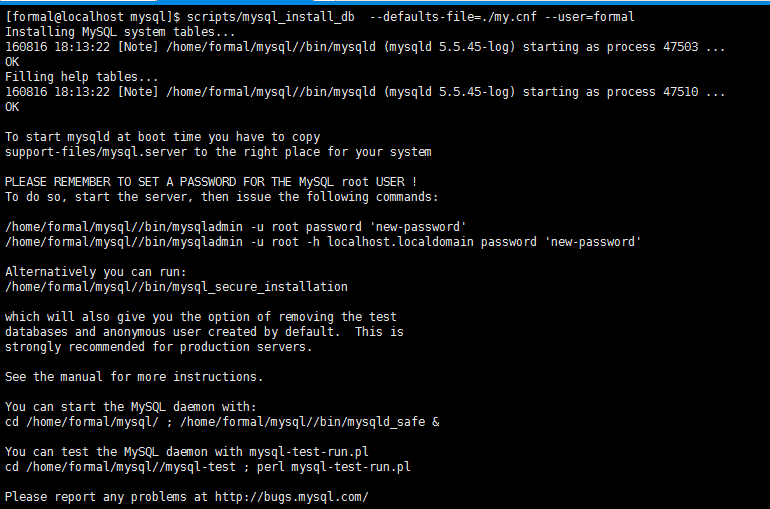Click the process number 47510
This screenshot has width=770, height=509.
pos(681,92)
